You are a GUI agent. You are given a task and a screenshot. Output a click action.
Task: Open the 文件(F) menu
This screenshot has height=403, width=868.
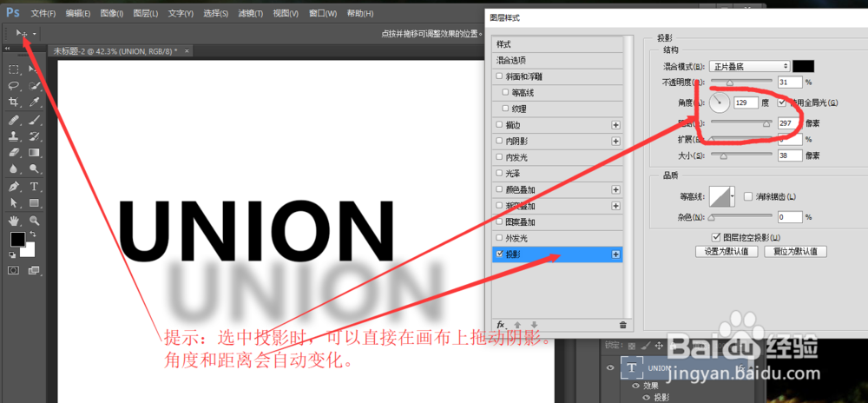(43, 13)
